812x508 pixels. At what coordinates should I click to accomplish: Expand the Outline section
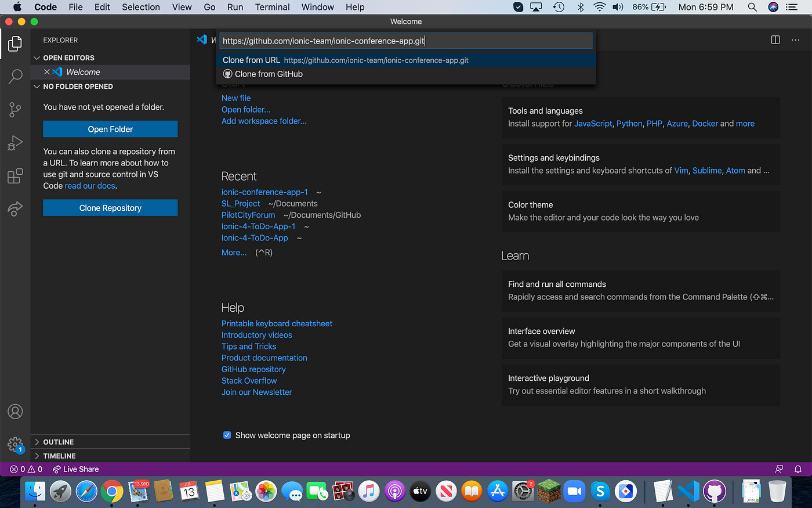pos(53,442)
